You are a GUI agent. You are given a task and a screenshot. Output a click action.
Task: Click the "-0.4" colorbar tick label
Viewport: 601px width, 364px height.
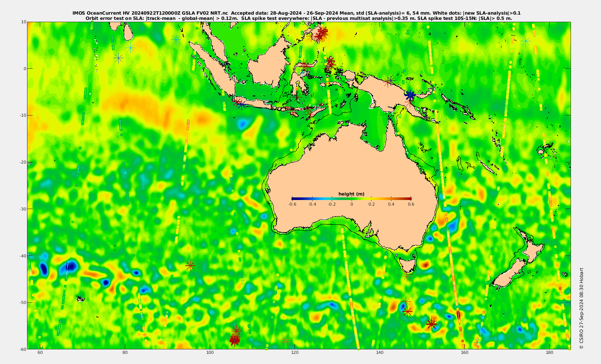pos(312,205)
